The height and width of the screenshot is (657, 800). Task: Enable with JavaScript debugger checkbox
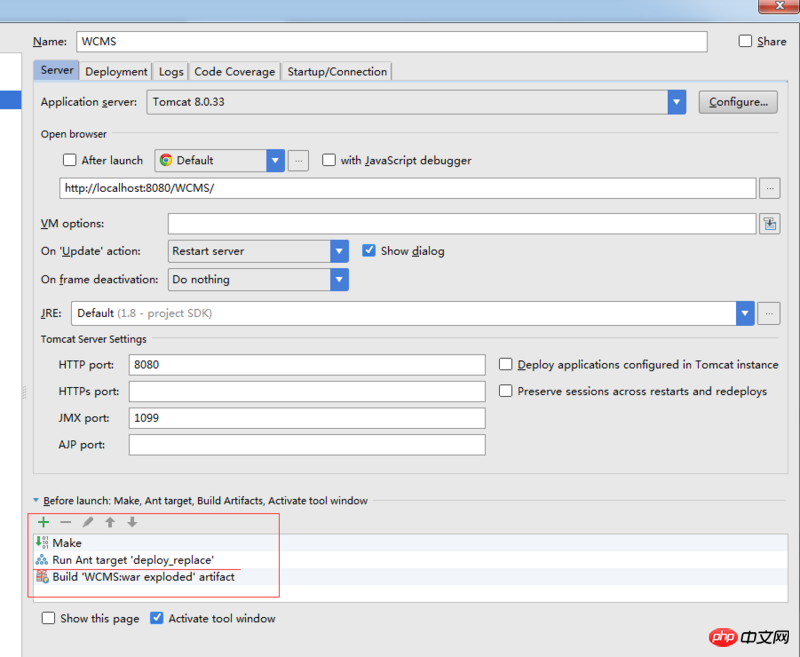pos(329,160)
